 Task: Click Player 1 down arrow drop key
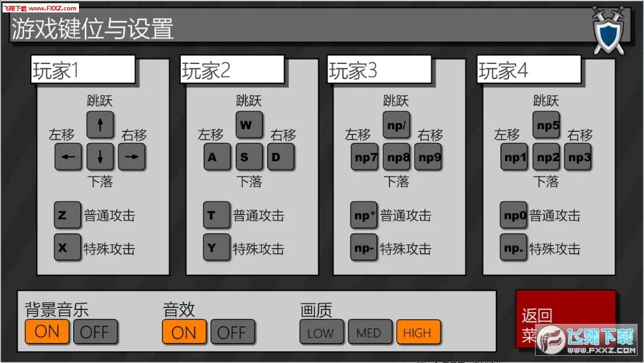100,157
